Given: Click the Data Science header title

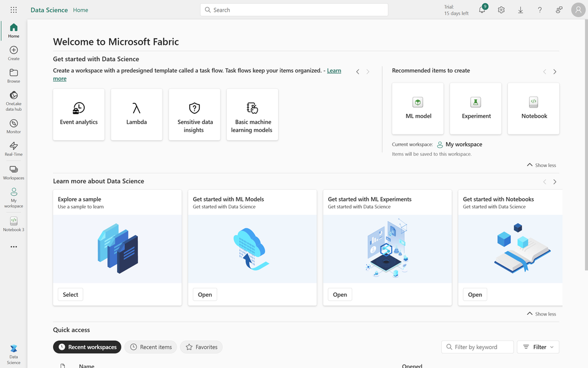Looking at the screenshot, I should point(49,10).
